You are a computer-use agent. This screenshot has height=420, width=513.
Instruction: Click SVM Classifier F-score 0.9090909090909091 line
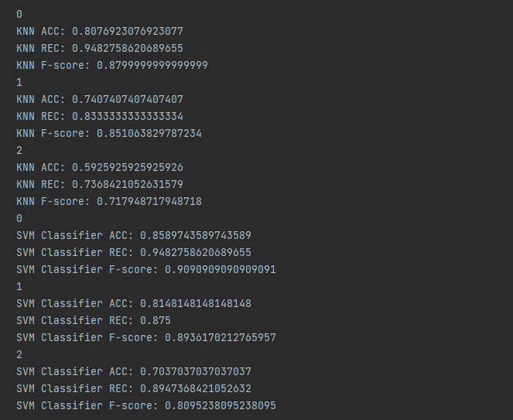tap(146, 270)
